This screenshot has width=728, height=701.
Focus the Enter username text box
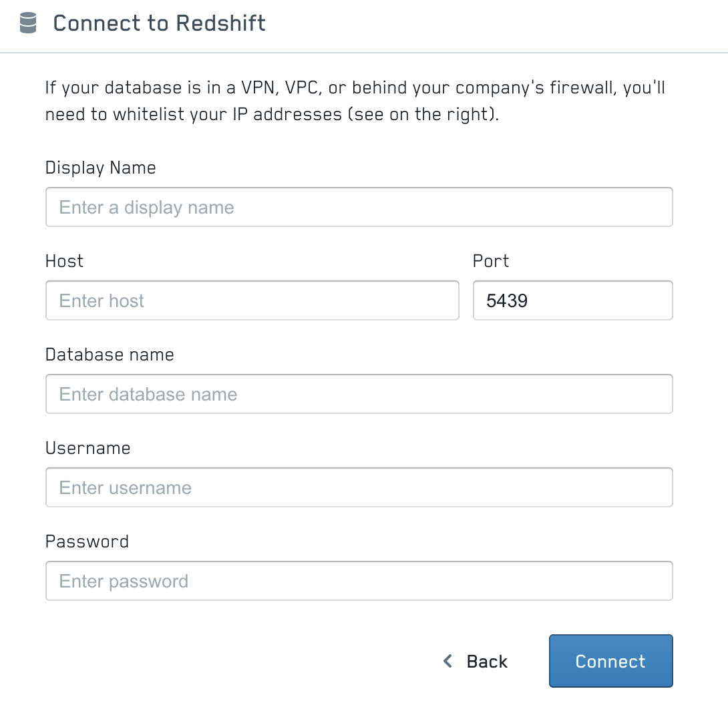[x=359, y=487]
